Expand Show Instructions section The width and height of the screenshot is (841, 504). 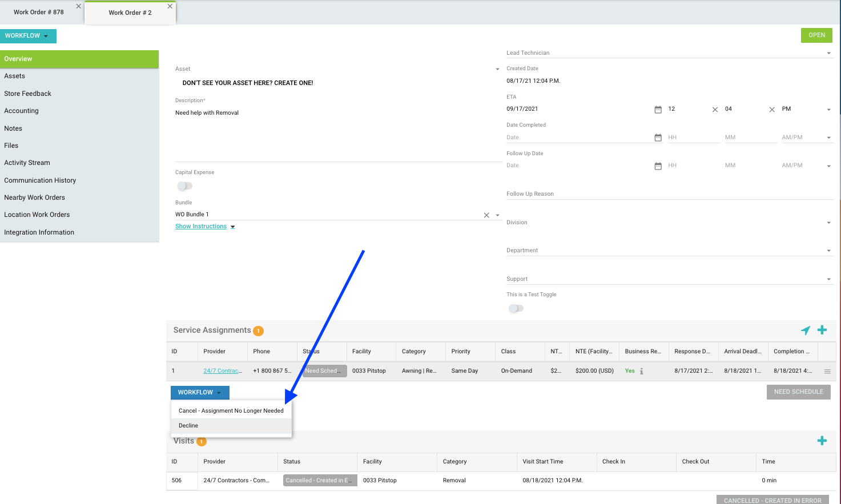tap(205, 227)
